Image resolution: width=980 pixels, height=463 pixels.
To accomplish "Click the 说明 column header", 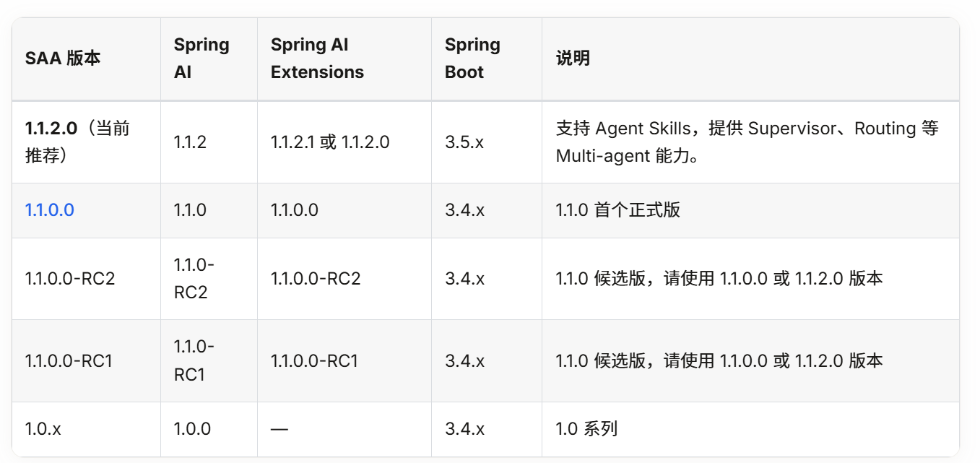I will 573,59.
